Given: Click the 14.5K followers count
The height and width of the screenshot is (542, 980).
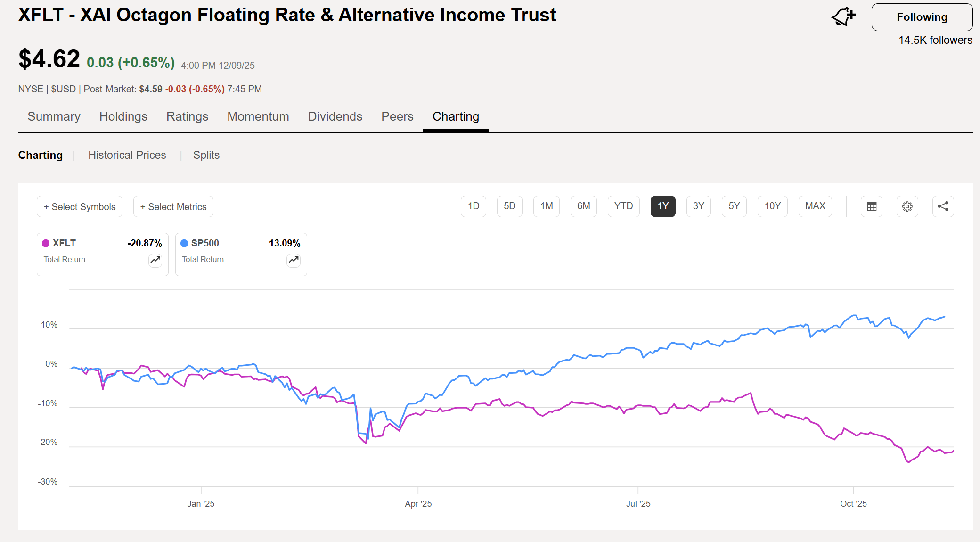Looking at the screenshot, I should pos(934,40).
